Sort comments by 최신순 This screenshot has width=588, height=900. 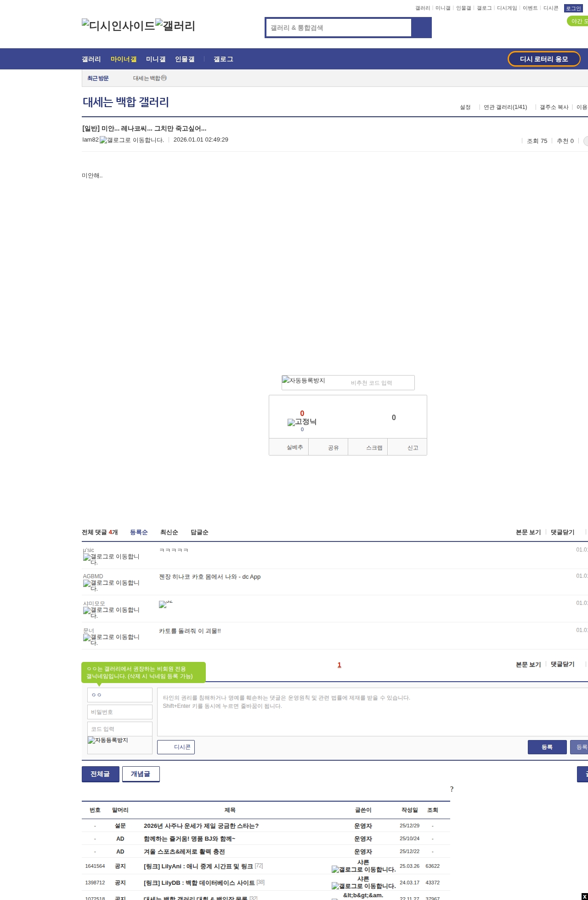(x=169, y=532)
